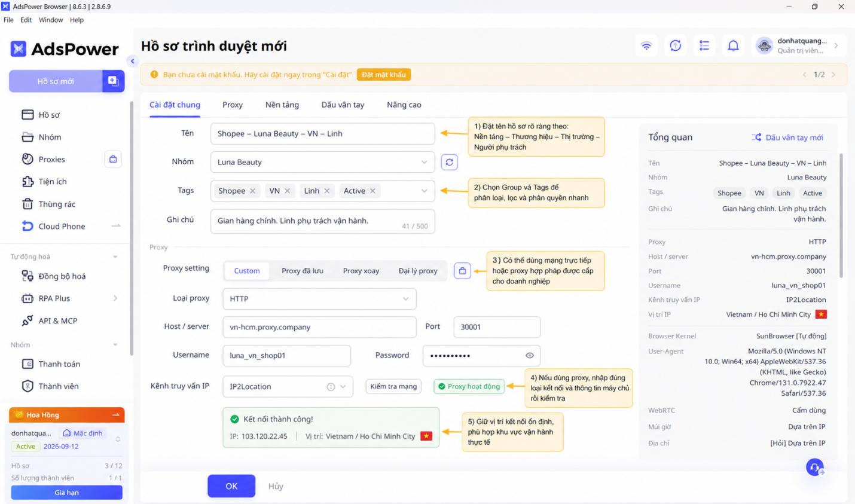Screen dimensions: 855x504
Task: Click Gia hạn renew button
Action: pyautogui.click(x=66, y=493)
